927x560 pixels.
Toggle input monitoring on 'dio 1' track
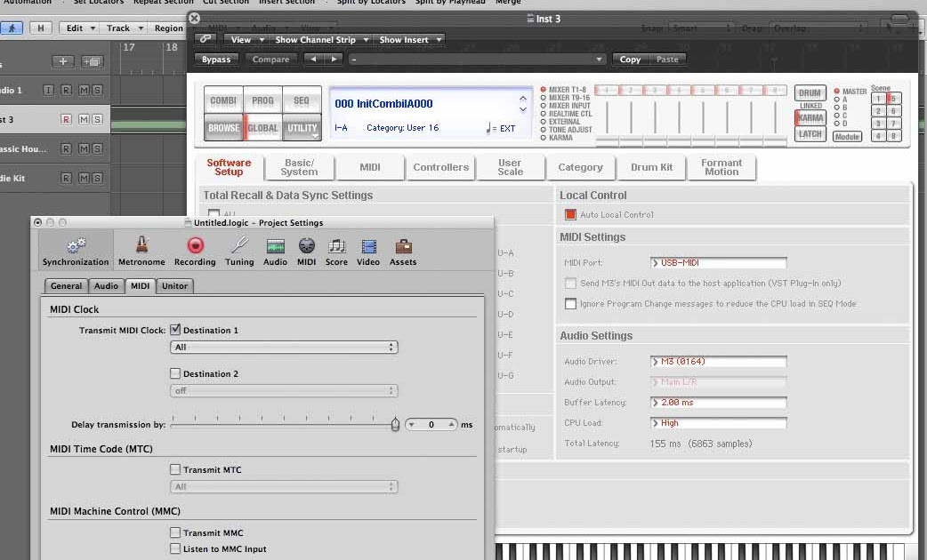pos(48,90)
